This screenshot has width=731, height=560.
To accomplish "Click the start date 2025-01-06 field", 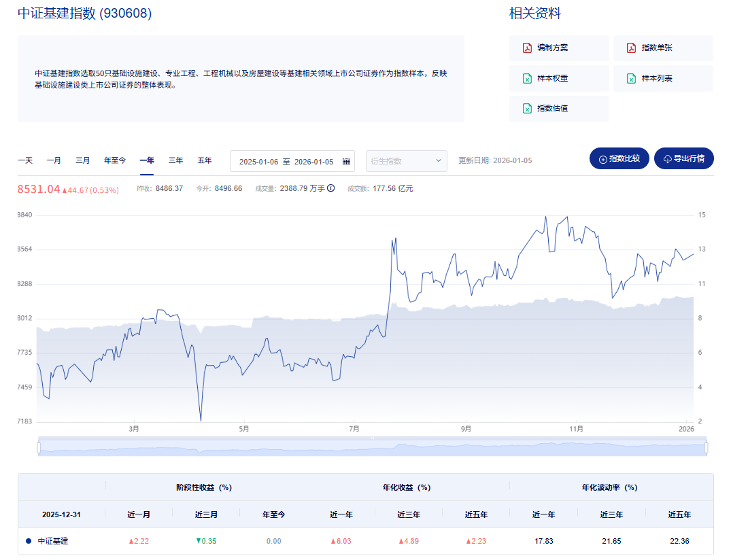I will click(258, 162).
